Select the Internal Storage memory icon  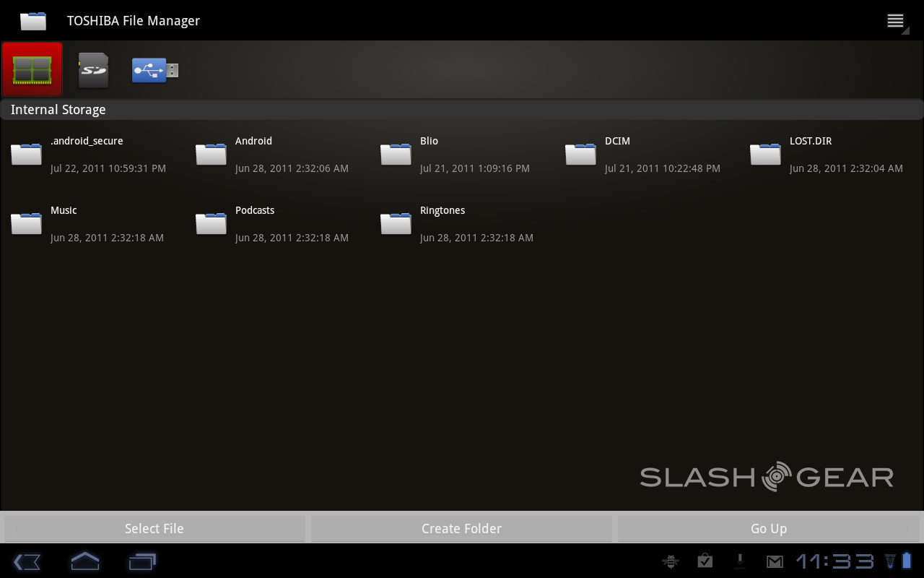[32, 69]
